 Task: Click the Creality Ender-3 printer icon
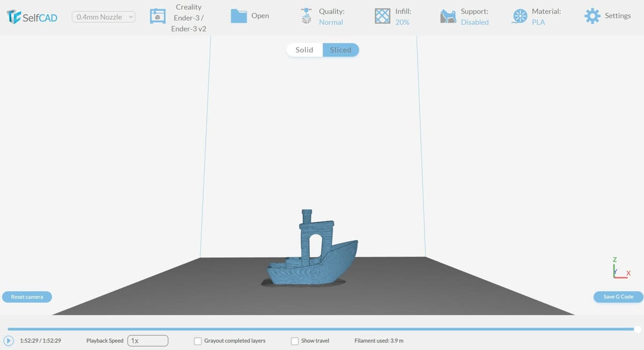[x=157, y=16]
